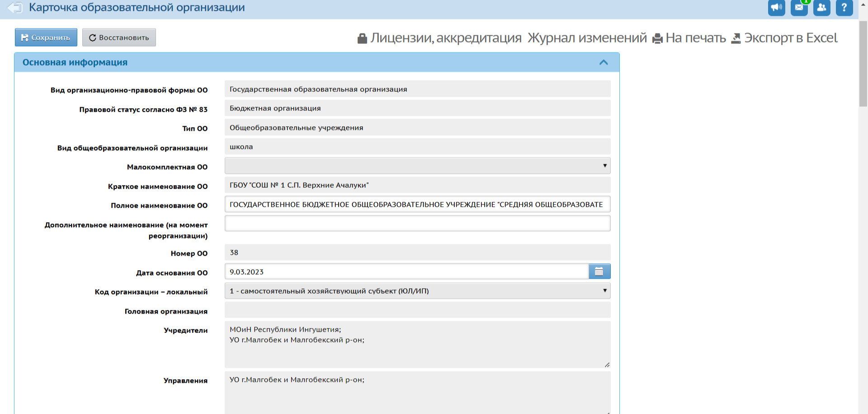Click the label Учредители
Image resolution: width=868 pixels, height=414 pixels.
coord(186,330)
